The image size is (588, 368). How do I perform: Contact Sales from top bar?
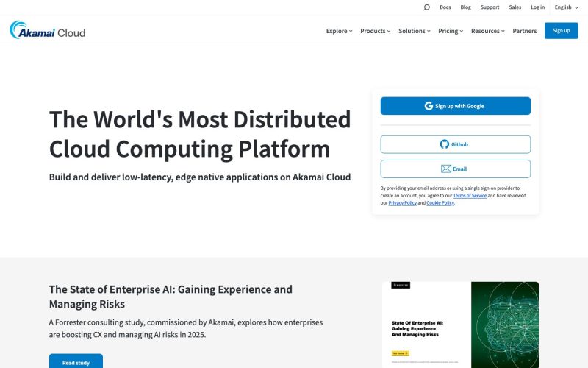515,7
